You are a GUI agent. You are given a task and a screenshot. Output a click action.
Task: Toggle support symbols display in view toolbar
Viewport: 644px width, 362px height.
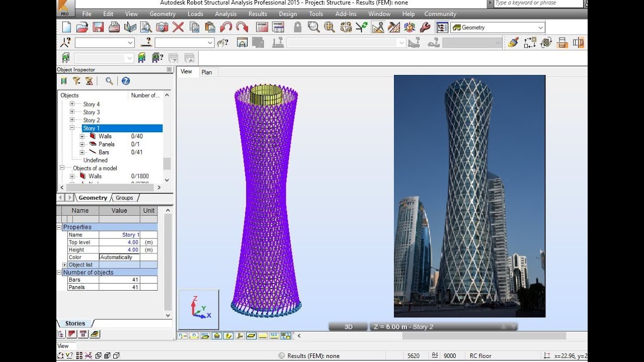pos(217,336)
